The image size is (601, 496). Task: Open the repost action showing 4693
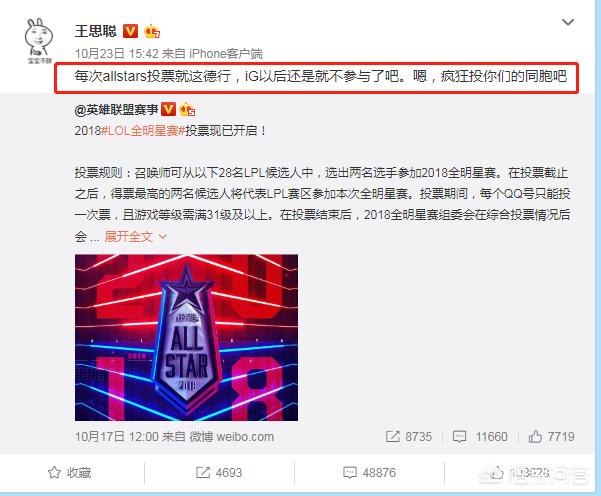tap(219, 473)
